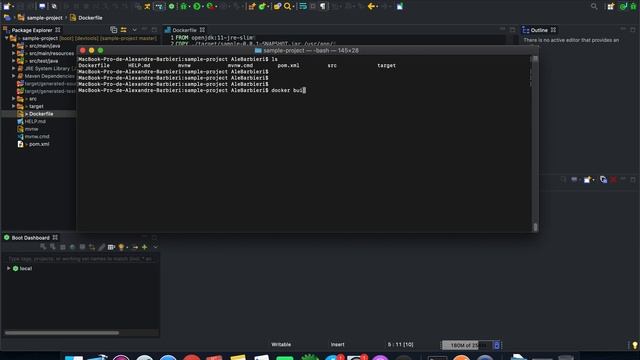Click the yellow Back arrow in toolbar
640x360 pixels.
point(371,6)
